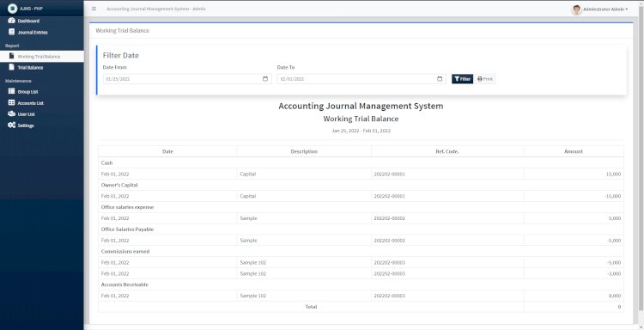Click the administrator avatar picture
This screenshot has width=644, height=330.
pos(577,9)
